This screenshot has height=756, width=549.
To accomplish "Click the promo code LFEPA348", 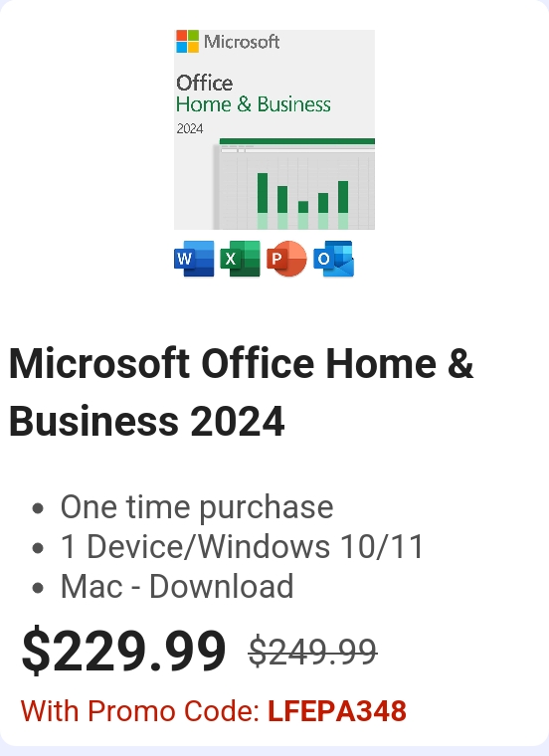I will click(337, 710).
